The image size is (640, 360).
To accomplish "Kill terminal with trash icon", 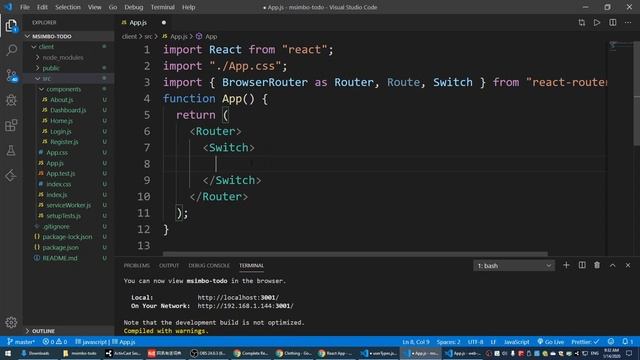I will tap(597, 265).
